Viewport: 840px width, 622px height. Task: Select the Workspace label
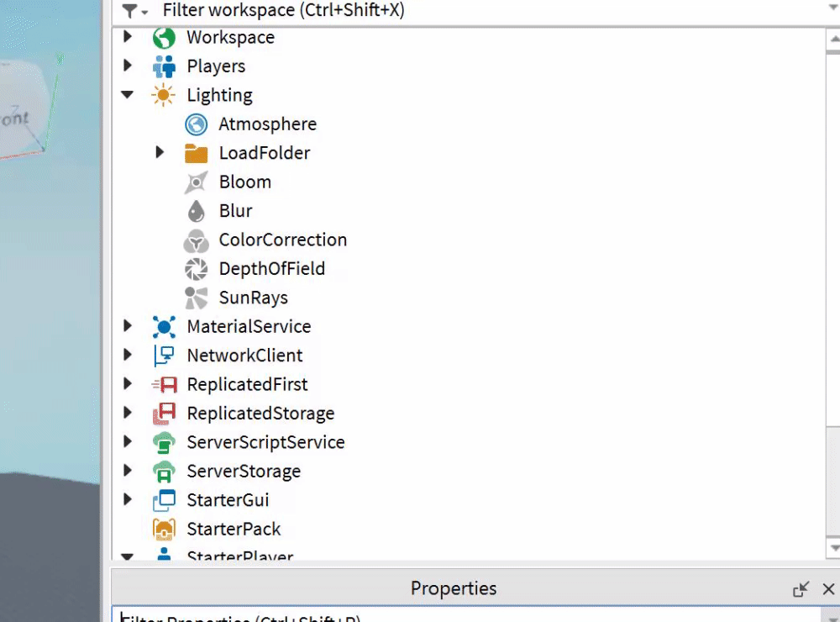(230, 38)
